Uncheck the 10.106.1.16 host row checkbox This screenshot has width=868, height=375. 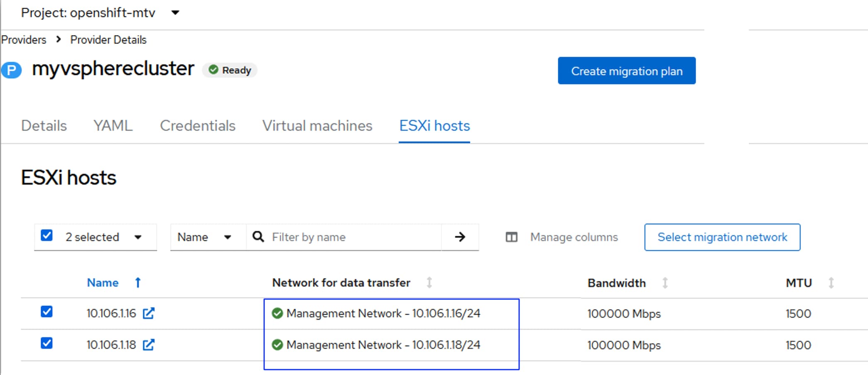[47, 312]
